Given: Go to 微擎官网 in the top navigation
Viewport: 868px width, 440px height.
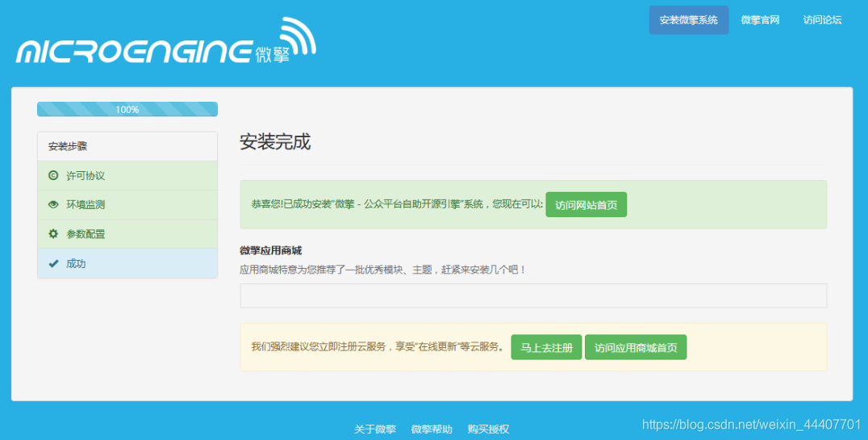Looking at the screenshot, I should click(760, 20).
